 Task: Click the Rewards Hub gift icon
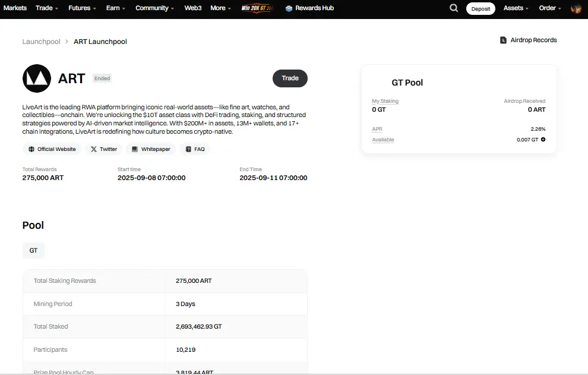click(289, 8)
